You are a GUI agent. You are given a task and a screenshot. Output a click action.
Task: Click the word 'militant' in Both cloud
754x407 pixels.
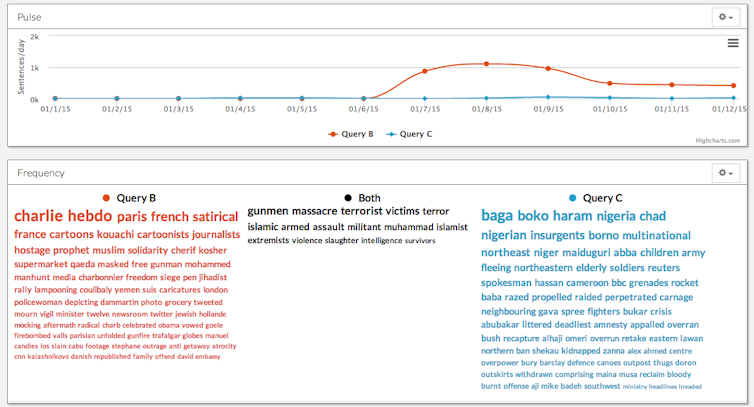pos(364,227)
